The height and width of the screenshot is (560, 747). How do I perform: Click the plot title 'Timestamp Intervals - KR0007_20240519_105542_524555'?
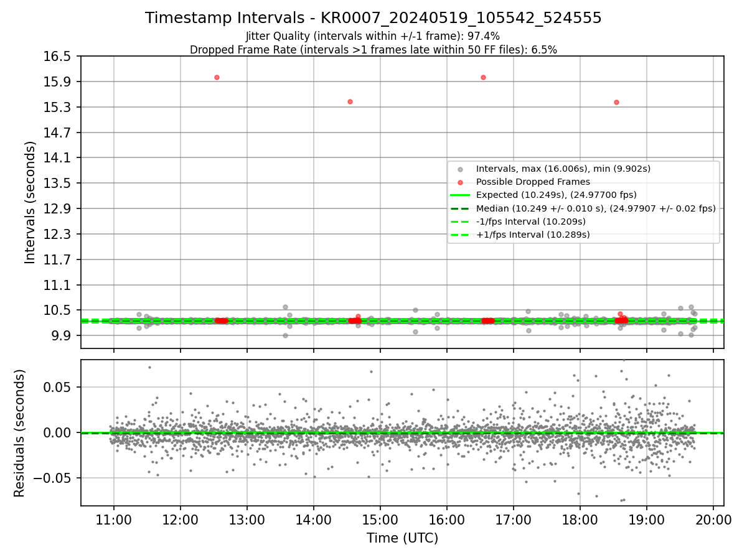[x=374, y=18]
